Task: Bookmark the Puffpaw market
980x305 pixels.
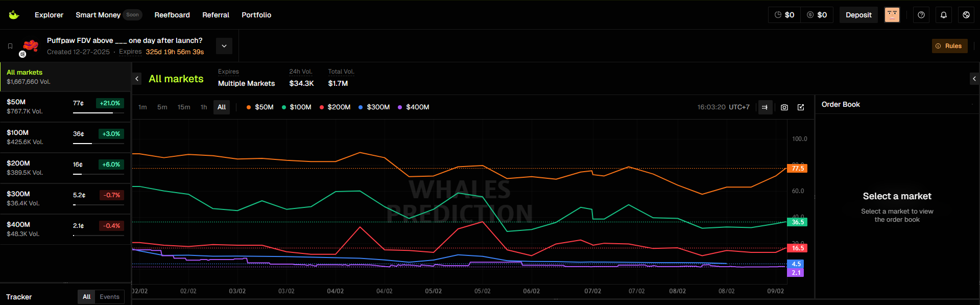Action: (x=10, y=46)
